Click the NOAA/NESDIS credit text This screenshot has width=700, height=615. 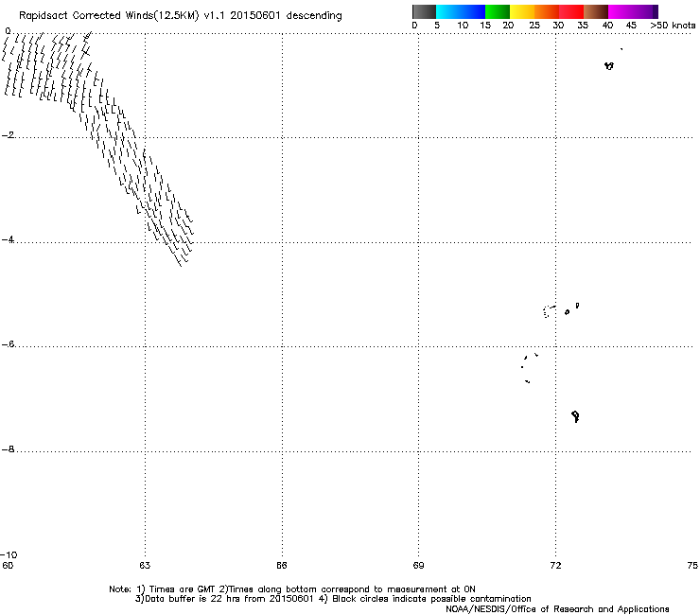[x=557, y=609]
